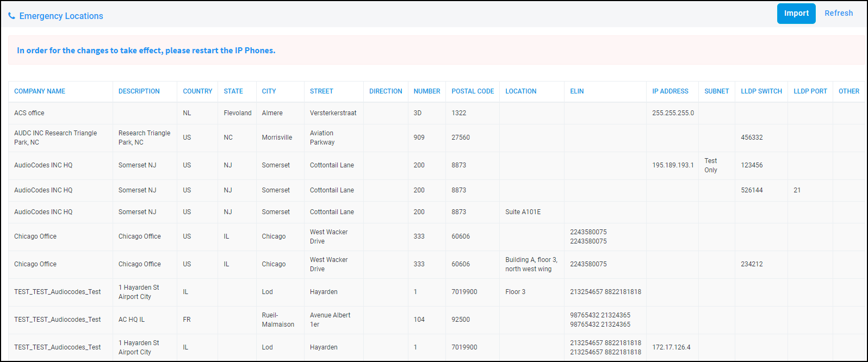Image resolution: width=868 pixels, height=362 pixels.
Task: Click the OTHER column header
Action: (x=849, y=91)
